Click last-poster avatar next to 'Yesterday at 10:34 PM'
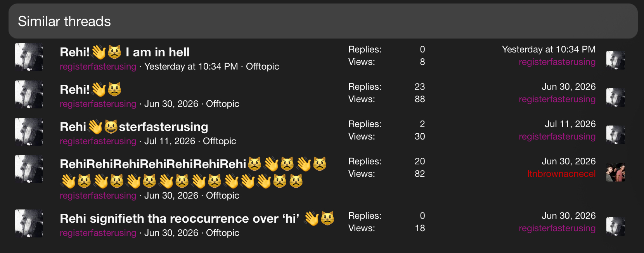Viewport: 644px width, 253px height. pos(616,60)
